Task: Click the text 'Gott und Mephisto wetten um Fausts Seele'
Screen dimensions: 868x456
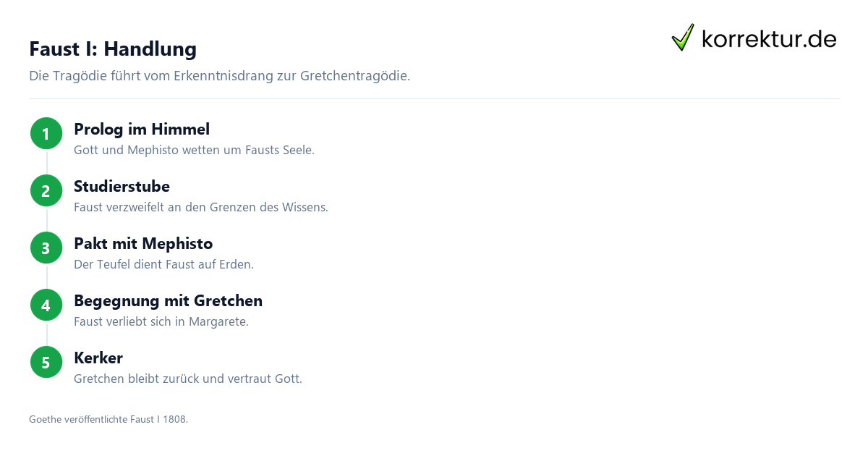Action: point(194,151)
